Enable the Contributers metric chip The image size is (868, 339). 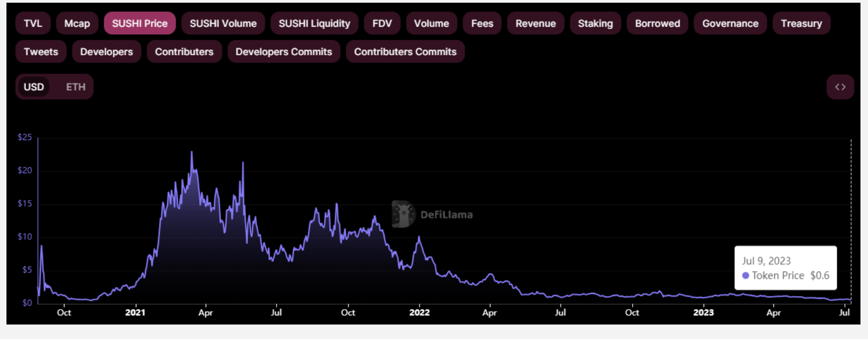coord(184,52)
